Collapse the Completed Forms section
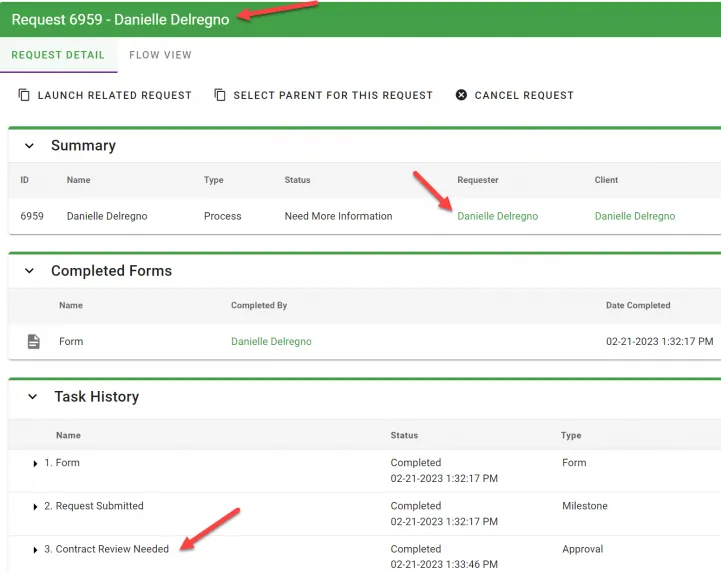This screenshot has width=721, height=573. 29,271
